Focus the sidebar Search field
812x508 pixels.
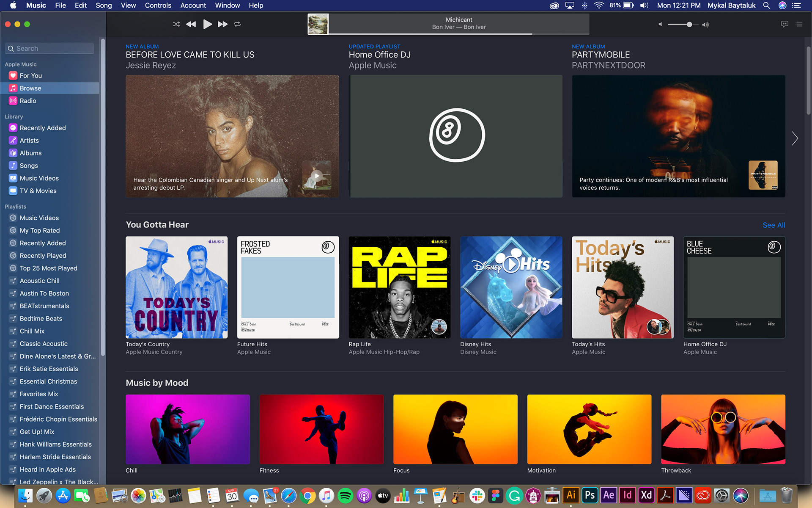[50, 48]
